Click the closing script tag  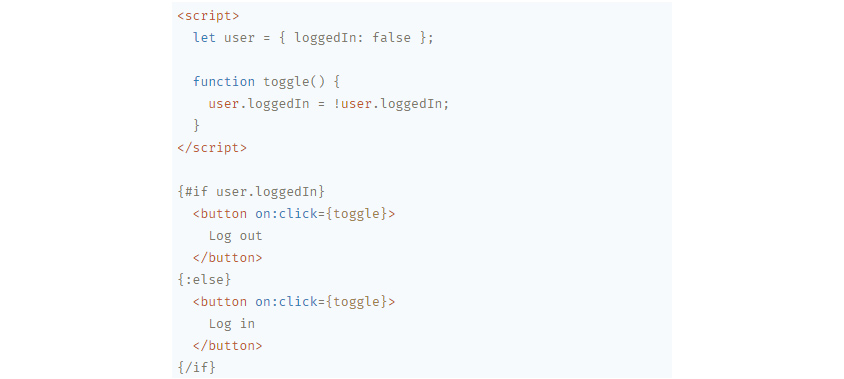[x=212, y=148]
